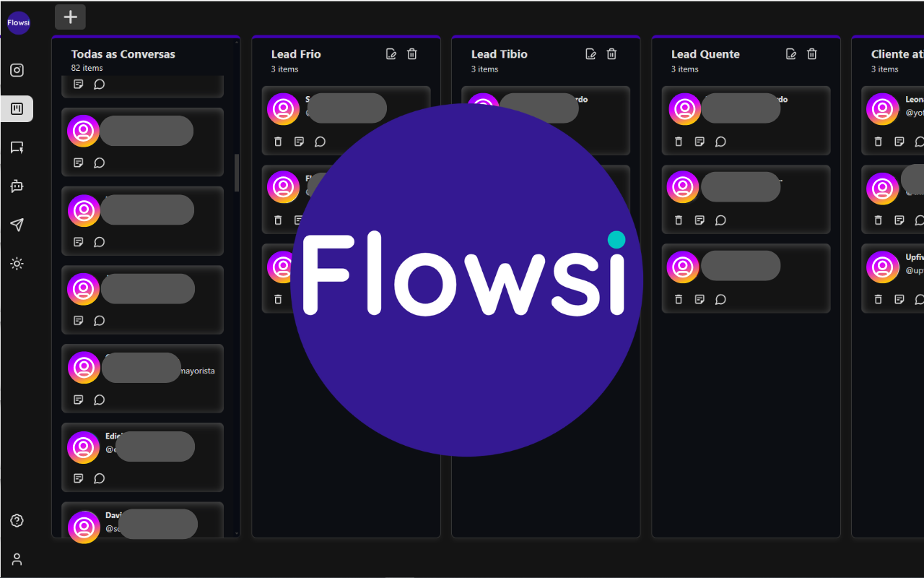Click the 82 items count label

point(87,68)
